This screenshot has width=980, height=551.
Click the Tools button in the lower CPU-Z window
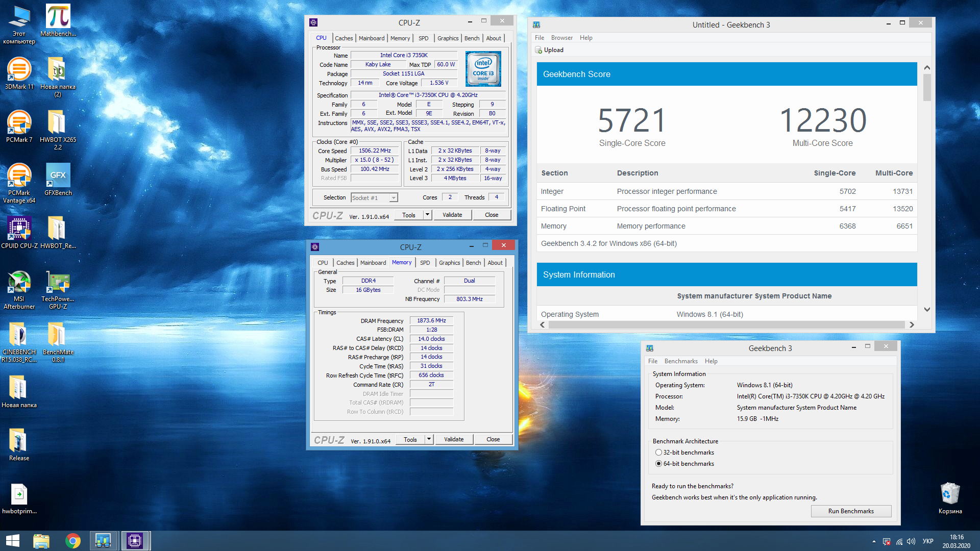410,439
